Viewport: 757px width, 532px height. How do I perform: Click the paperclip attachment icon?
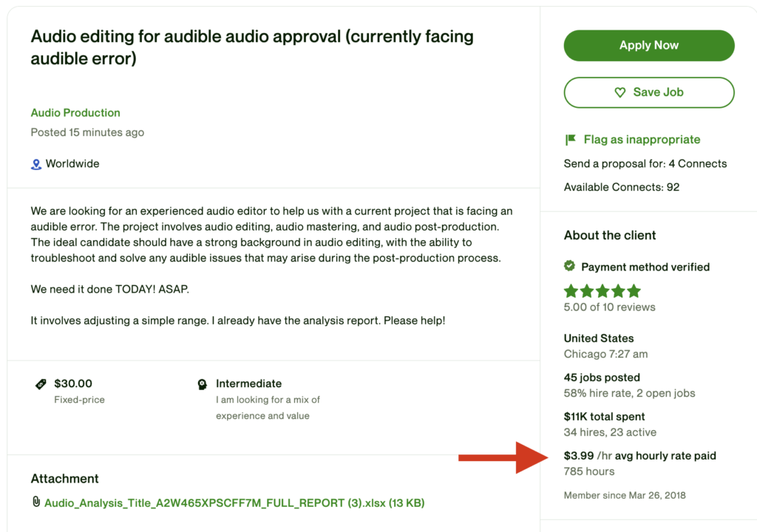pos(35,502)
